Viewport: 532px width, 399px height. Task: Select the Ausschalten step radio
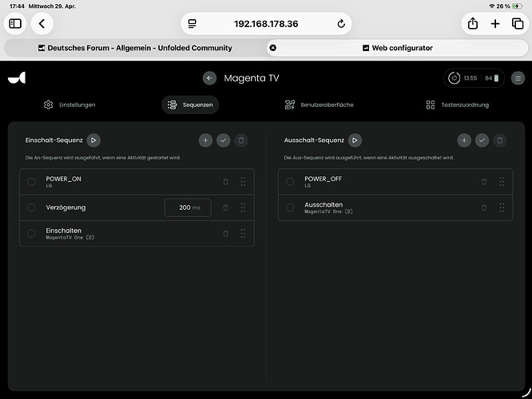290,207
